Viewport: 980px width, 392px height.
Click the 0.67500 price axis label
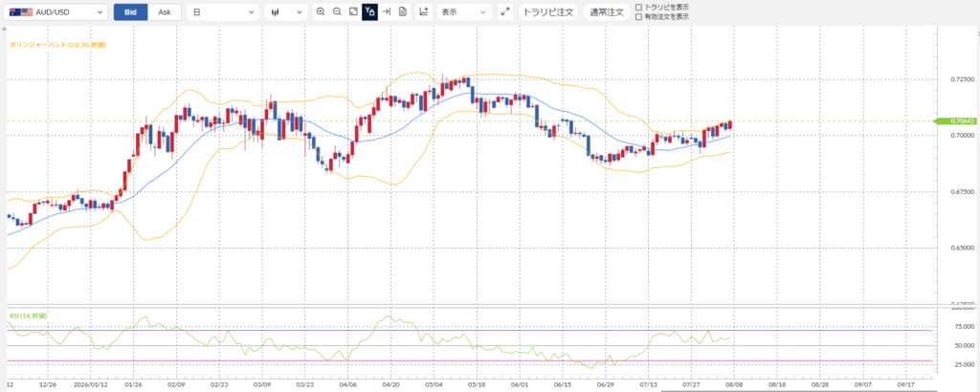(962, 191)
